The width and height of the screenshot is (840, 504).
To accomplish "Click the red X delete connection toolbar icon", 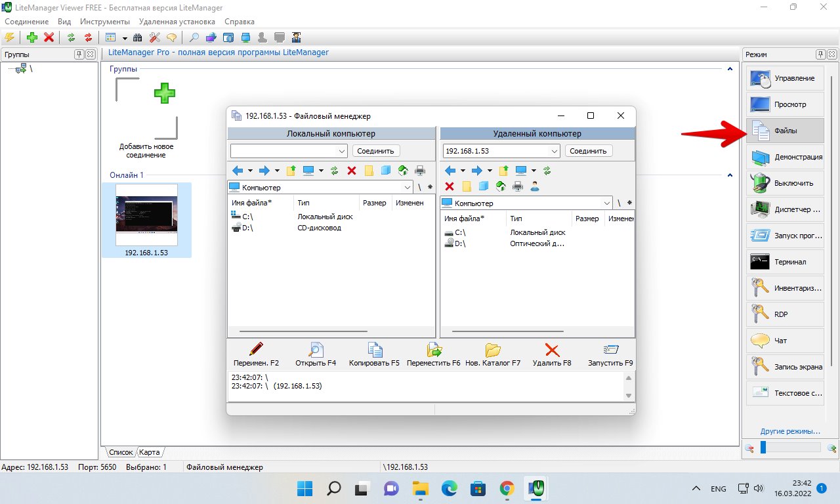I will 49,37.
